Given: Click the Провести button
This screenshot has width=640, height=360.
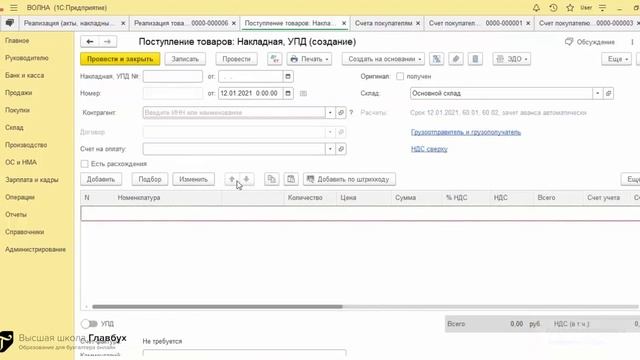Looking at the screenshot, I should 236,59.
